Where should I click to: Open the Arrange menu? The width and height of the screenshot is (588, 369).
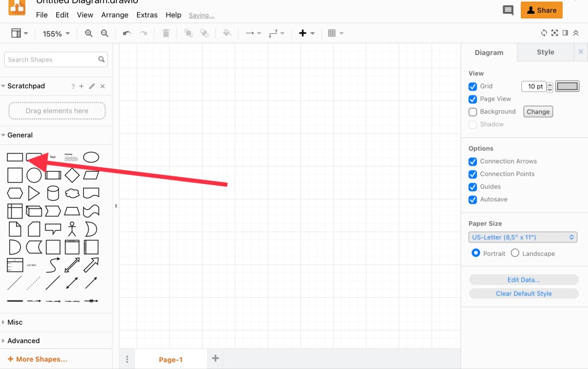pos(115,15)
